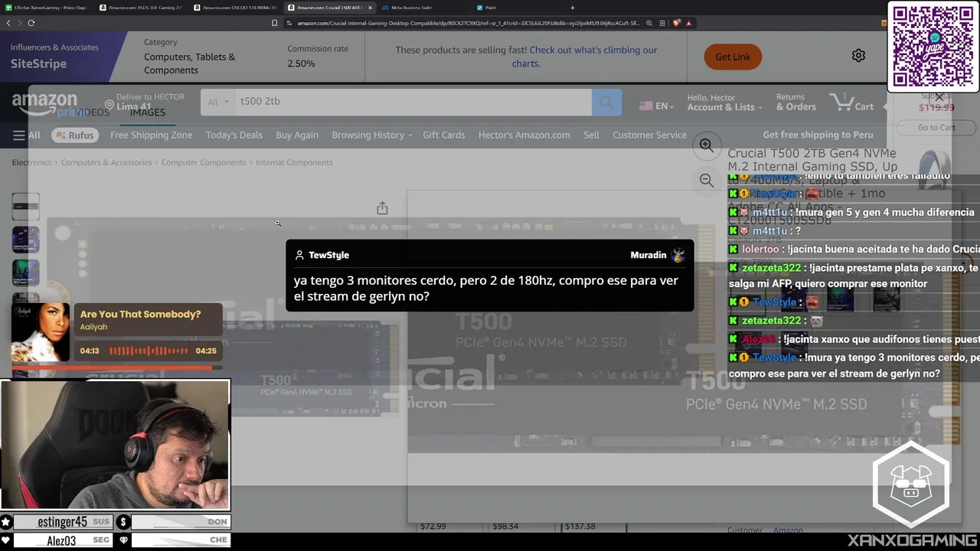Expand Account & Lists menu

[x=724, y=103]
